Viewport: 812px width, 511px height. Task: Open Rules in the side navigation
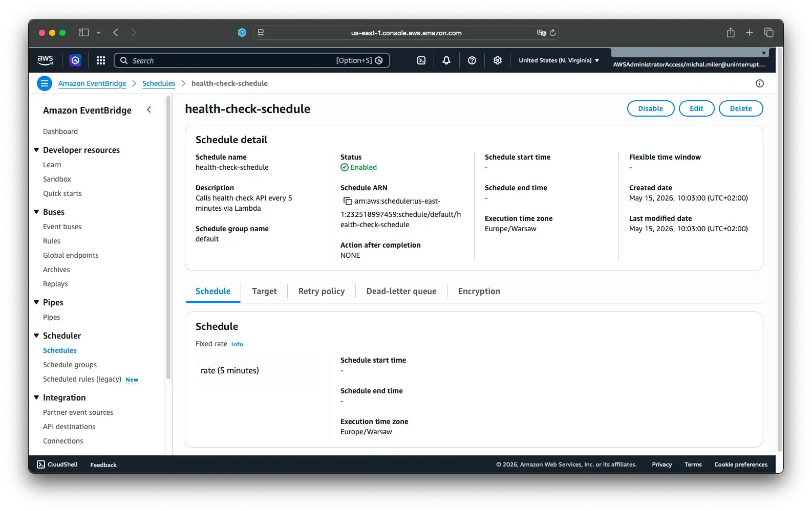click(x=52, y=241)
